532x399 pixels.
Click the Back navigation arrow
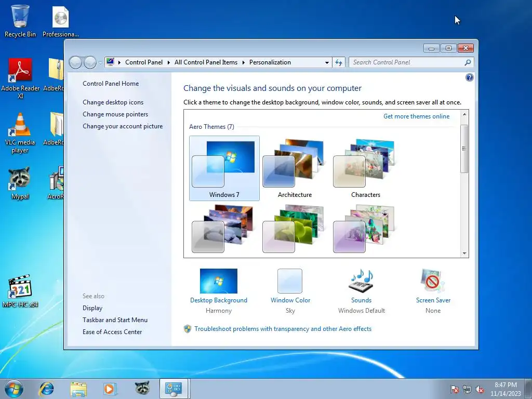tap(76, 62)
